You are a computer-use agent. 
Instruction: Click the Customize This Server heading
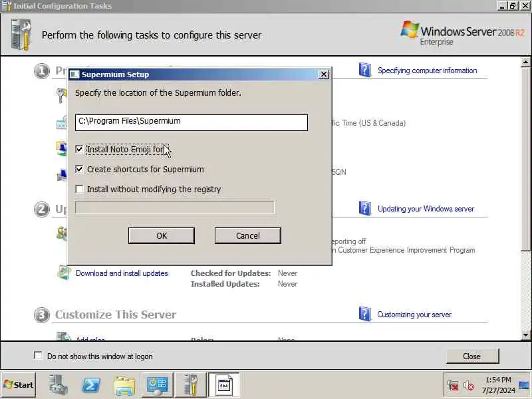116,315
